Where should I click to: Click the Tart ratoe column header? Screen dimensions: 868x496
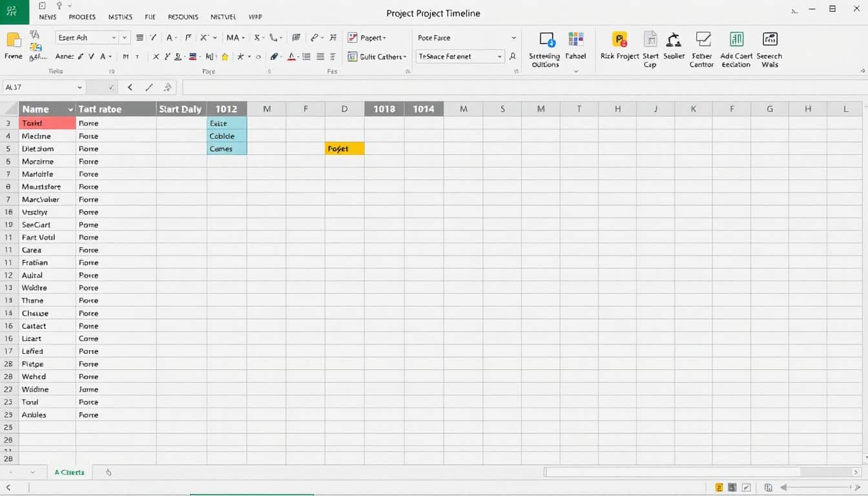(116, 109)
